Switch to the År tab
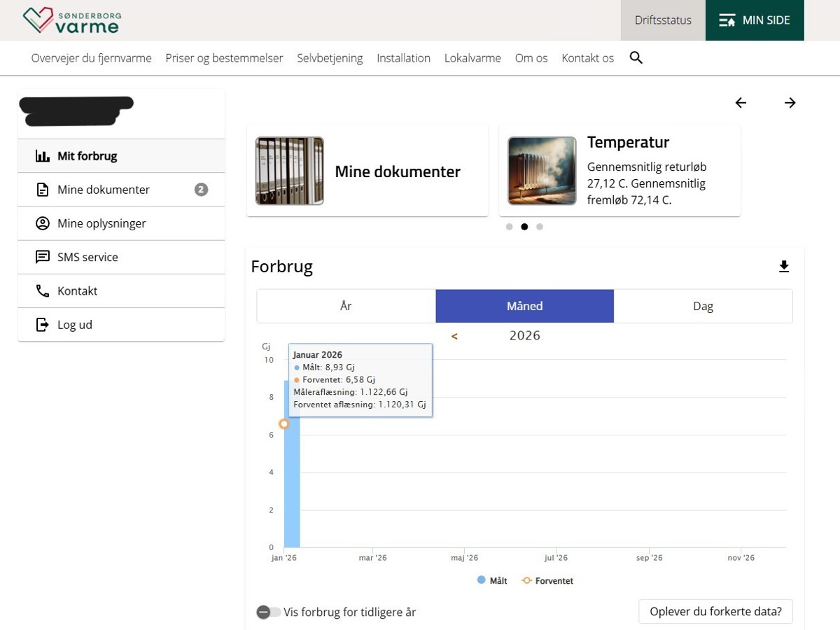The height and width of the screenshot is (630, 840). 346,306
